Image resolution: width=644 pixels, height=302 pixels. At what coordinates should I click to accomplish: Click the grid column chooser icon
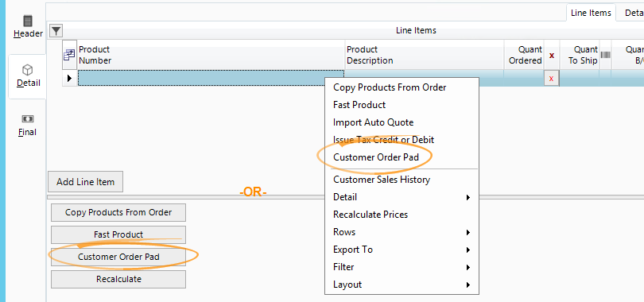[69, 55]
